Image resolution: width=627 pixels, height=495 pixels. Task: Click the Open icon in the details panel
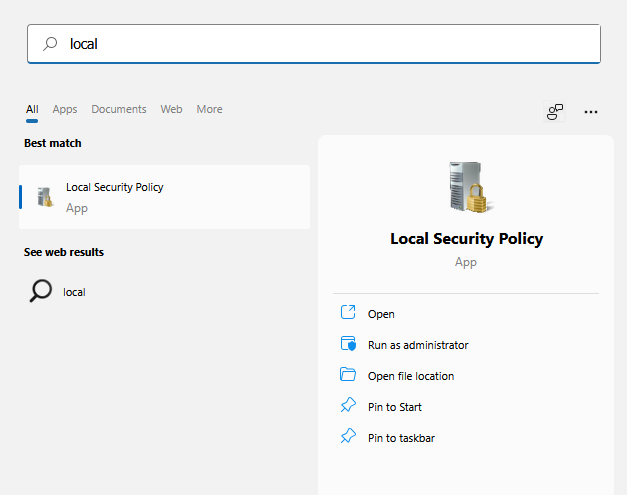348,313
